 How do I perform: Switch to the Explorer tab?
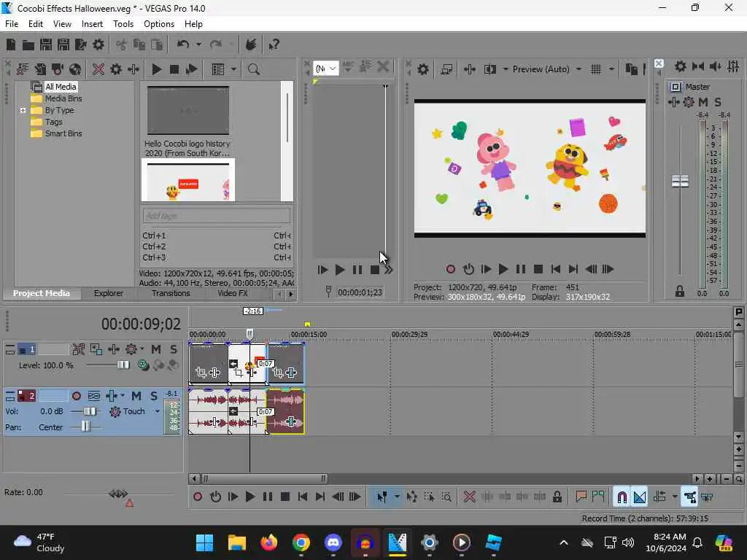tap(109, 293)
